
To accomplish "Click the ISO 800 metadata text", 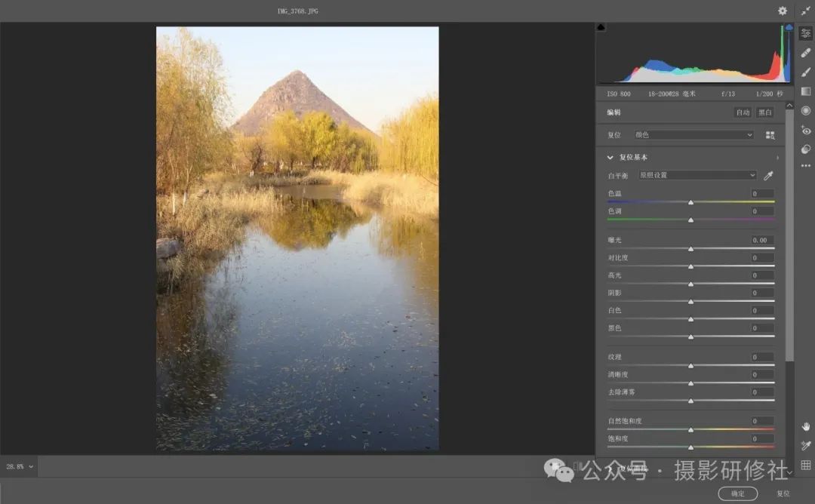I will pyautogui.click(x=619, y=94).
